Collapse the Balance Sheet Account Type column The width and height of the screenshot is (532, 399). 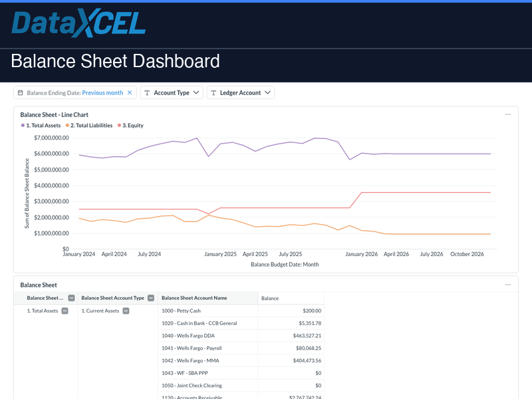150,298
